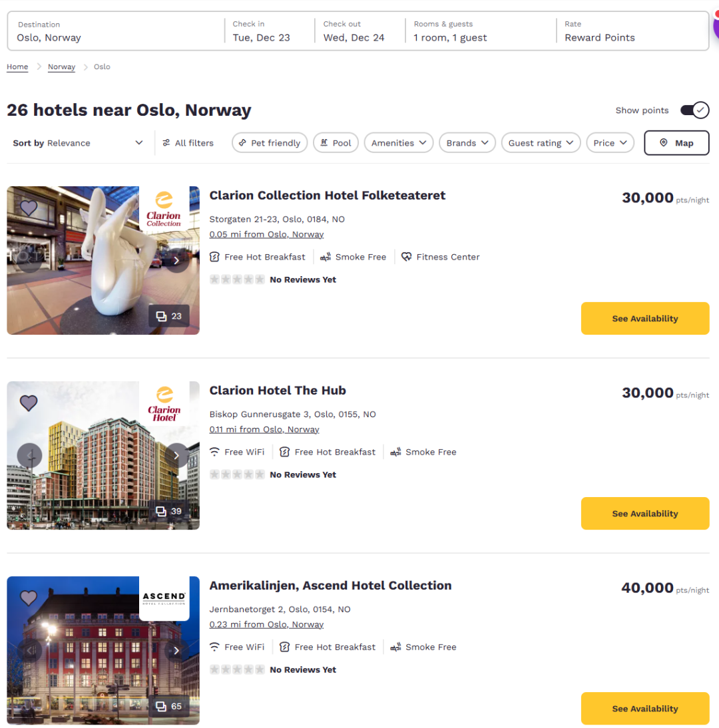Open Sort by Relevance dropdown

coord(78,143)
